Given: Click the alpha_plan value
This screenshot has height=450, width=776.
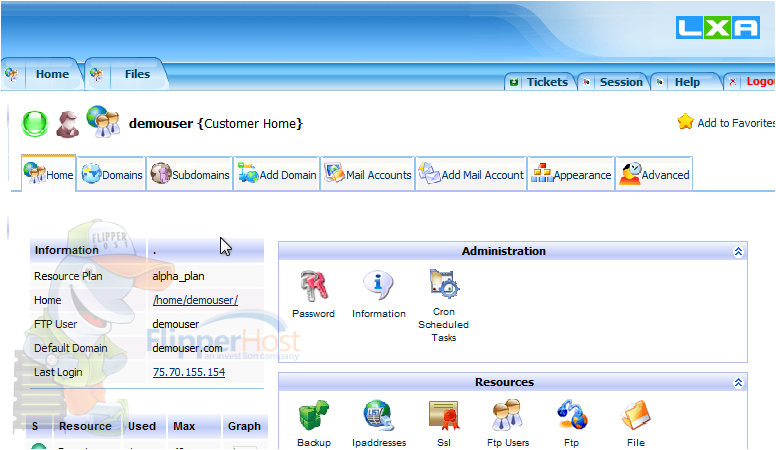Looking at the screenshot, I should [178, 276].
